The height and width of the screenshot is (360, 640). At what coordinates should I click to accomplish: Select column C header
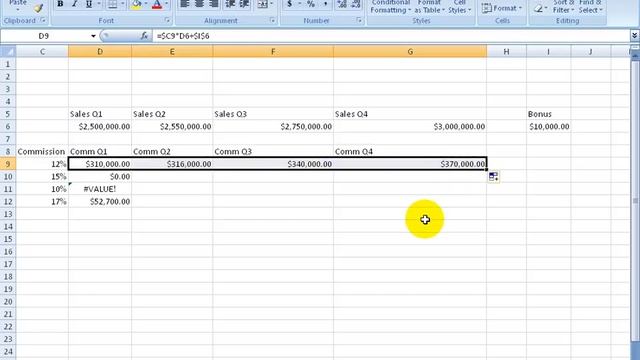(42, 51)
